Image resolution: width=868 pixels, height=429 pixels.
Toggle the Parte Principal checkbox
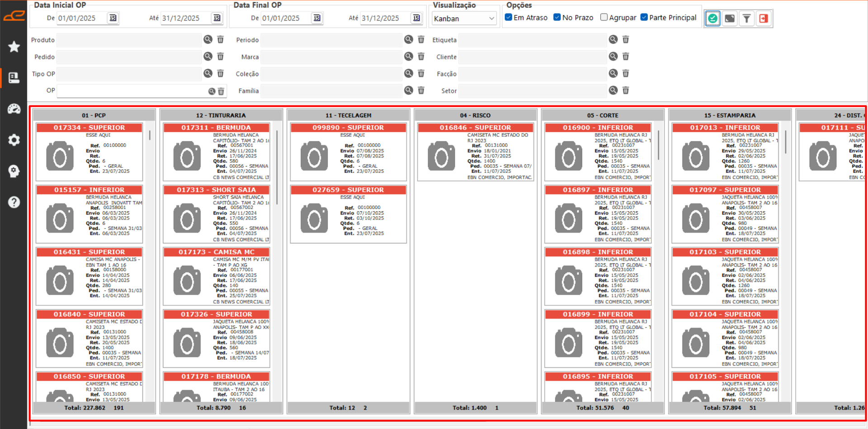644,17
